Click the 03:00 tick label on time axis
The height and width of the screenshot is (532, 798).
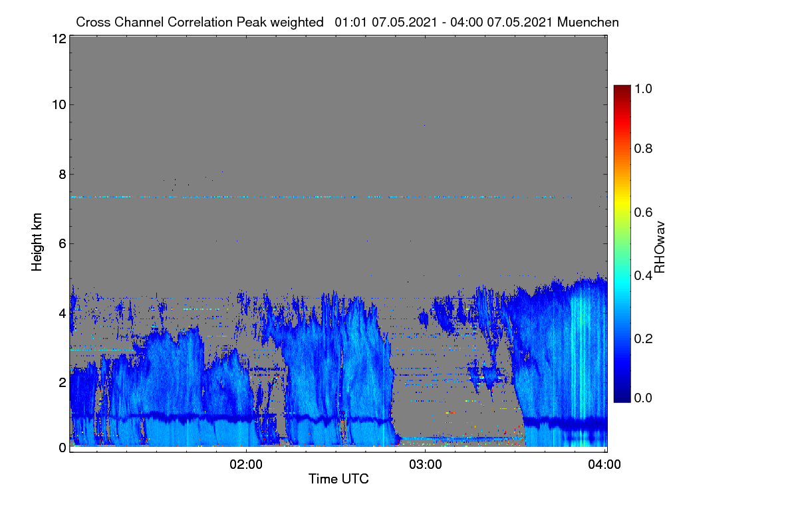coord(426,464)
